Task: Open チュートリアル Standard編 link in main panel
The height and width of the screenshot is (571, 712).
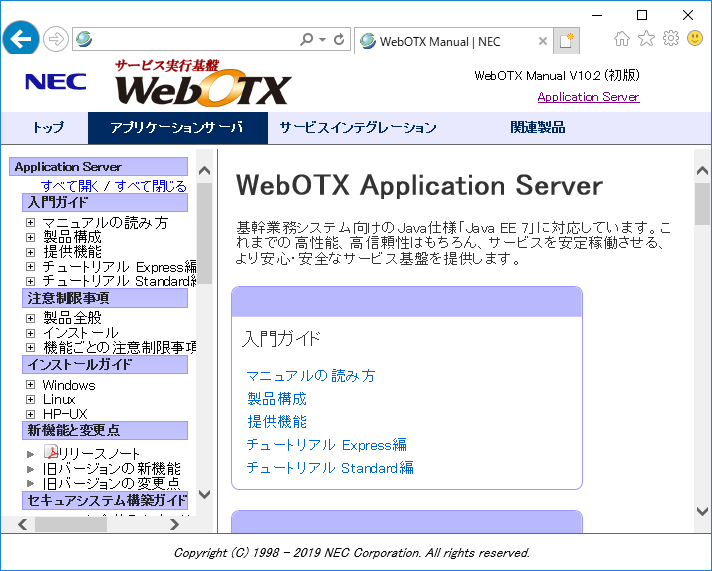Action: pos(329,468)
